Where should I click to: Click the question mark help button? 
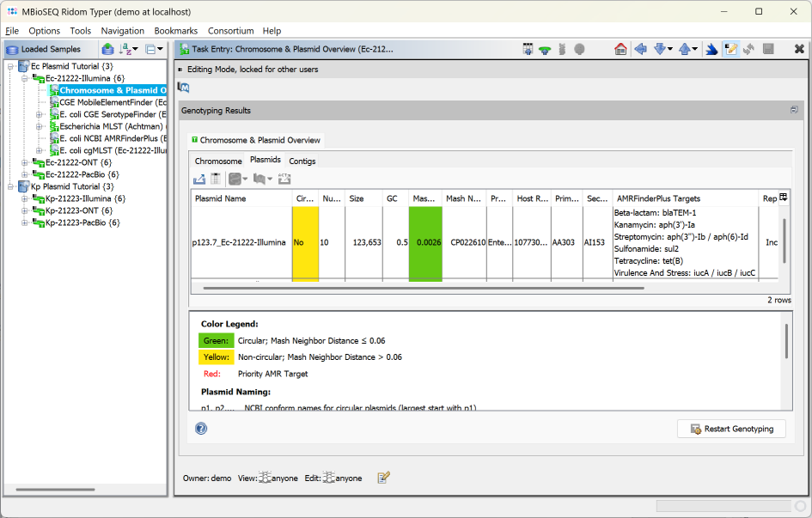tap(200, 428)
